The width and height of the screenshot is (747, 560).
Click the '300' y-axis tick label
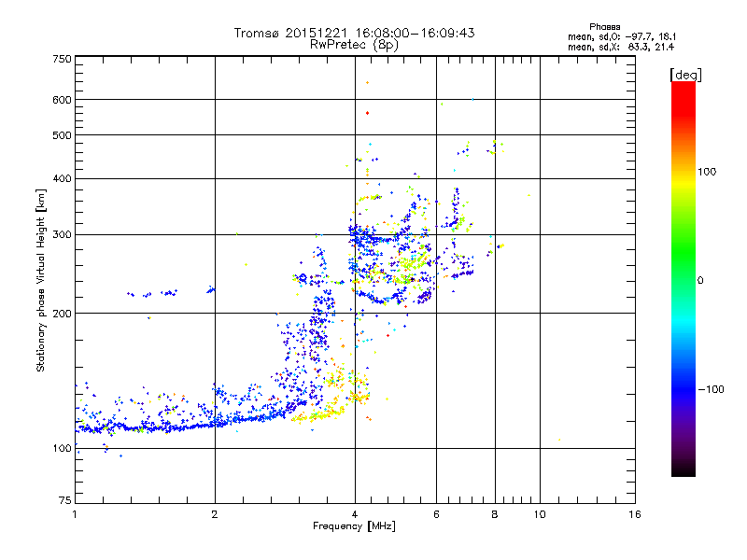pos(62,234)
